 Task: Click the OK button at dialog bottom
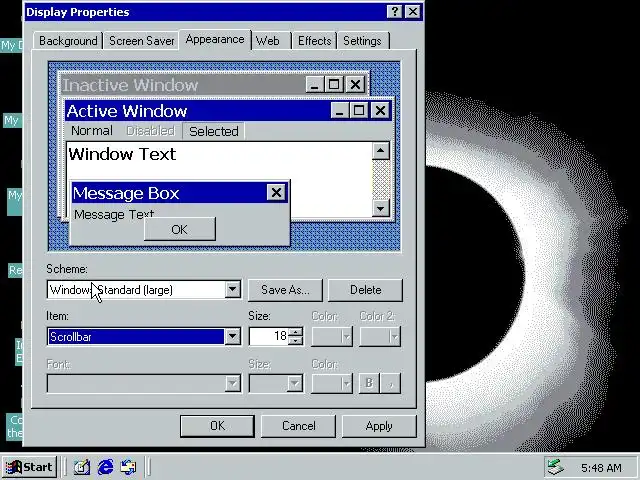tap(217, 426)
